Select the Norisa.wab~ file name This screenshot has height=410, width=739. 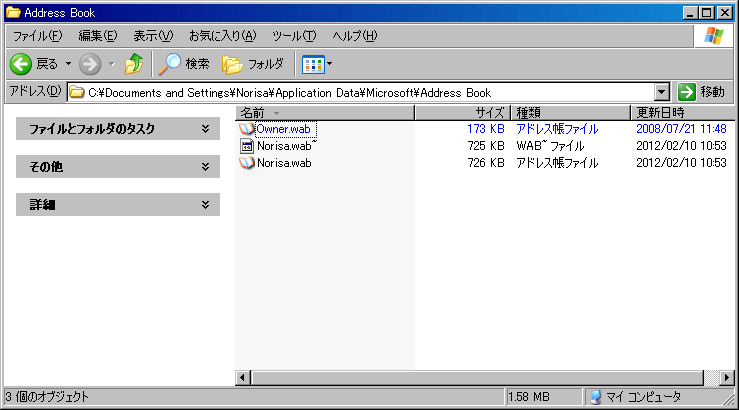287,146
